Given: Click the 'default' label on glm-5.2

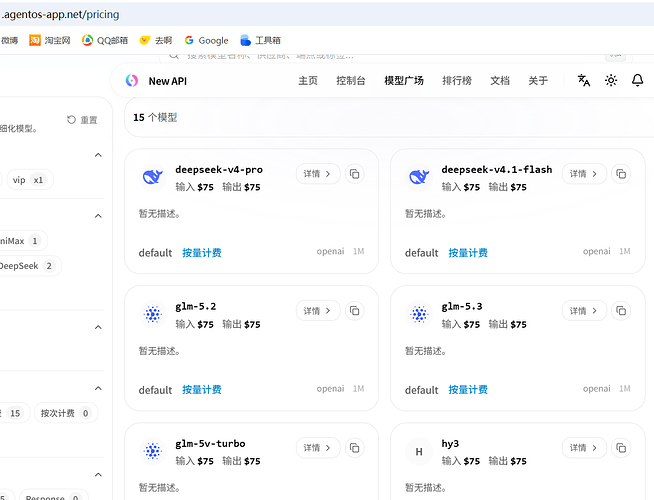Looking at the screenshot, I should [155, 390].
